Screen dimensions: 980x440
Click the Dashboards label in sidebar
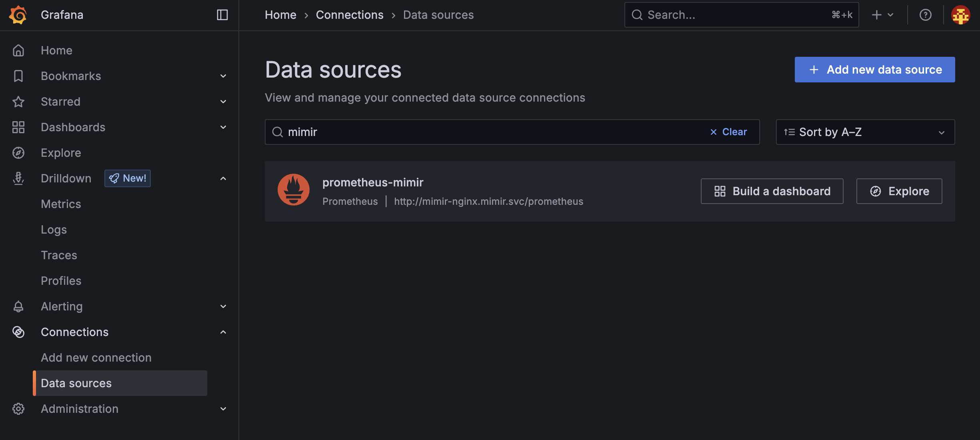pyautogui.click(x=73, y=127)
